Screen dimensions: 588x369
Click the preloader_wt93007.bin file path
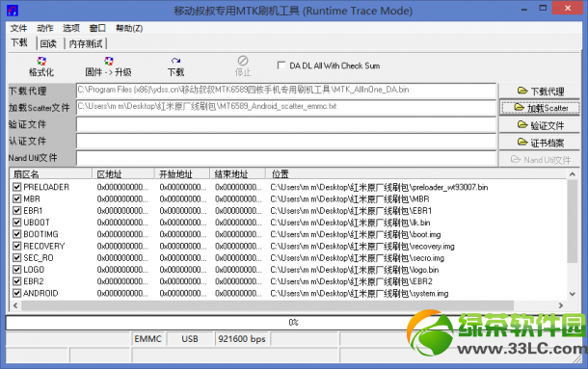click(379, 187)
